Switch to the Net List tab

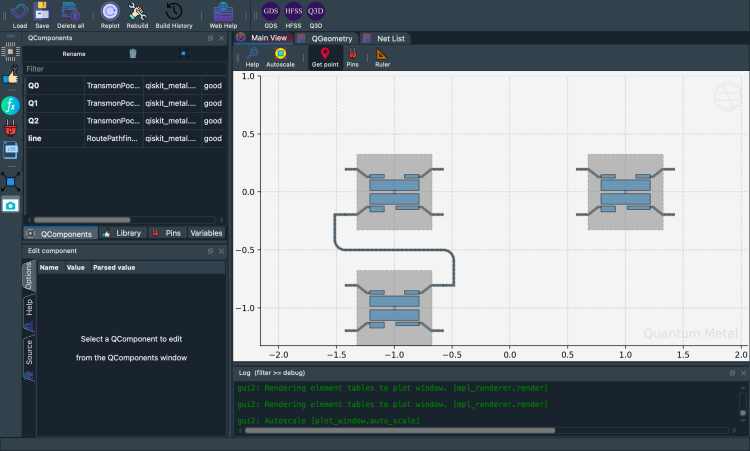click(385, 38)
